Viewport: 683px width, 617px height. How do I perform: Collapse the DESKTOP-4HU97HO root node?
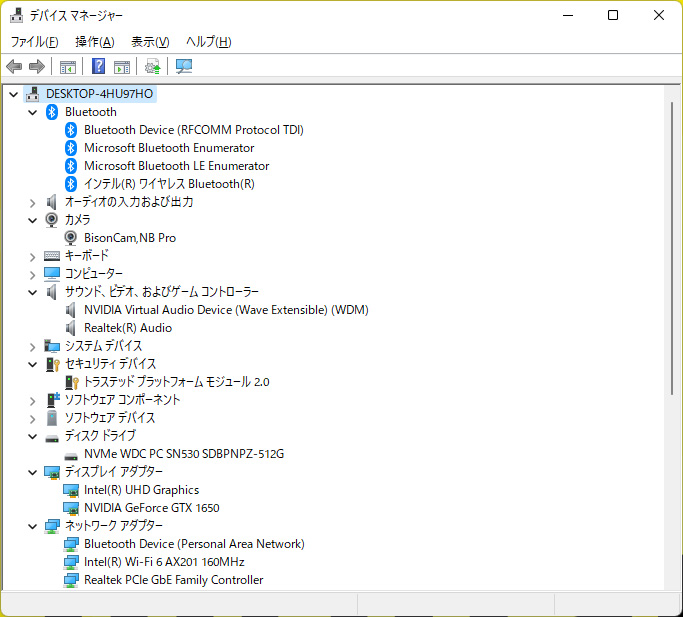pos(14,94)
